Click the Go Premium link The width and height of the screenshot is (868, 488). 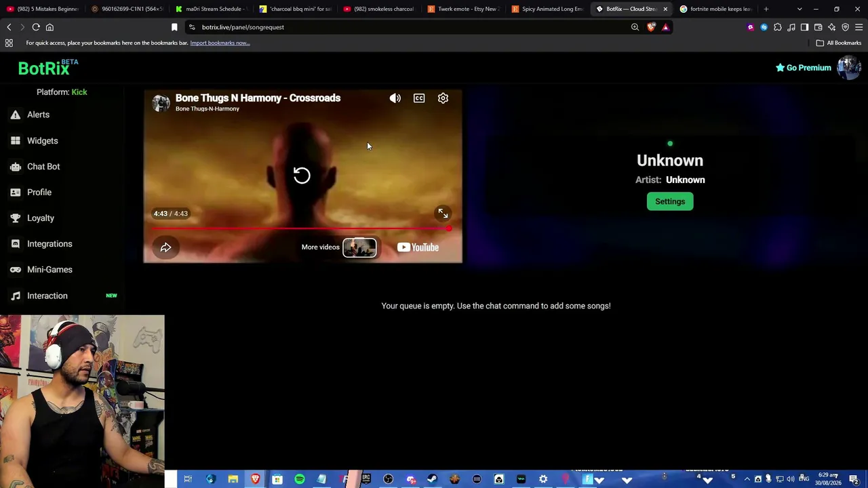(x=804, y=68)
